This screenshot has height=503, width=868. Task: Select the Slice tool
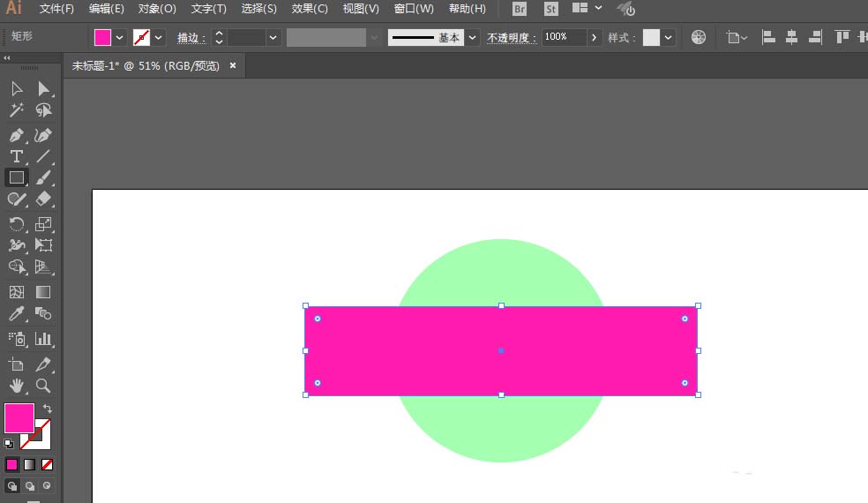[x=43, y=364]
